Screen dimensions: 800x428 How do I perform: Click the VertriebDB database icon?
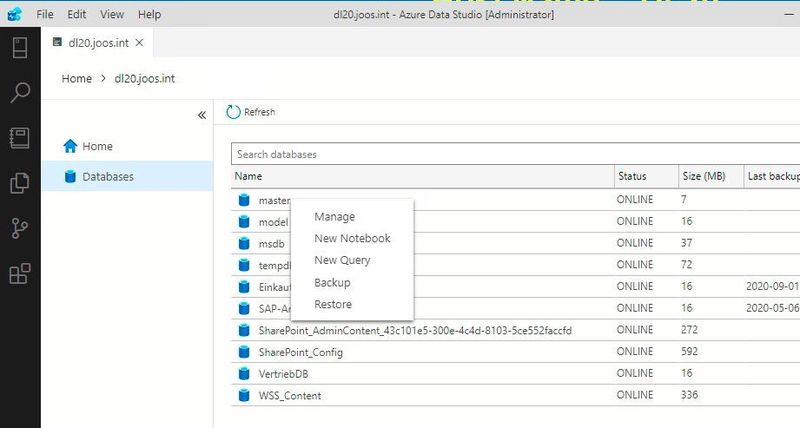(244, 373)
